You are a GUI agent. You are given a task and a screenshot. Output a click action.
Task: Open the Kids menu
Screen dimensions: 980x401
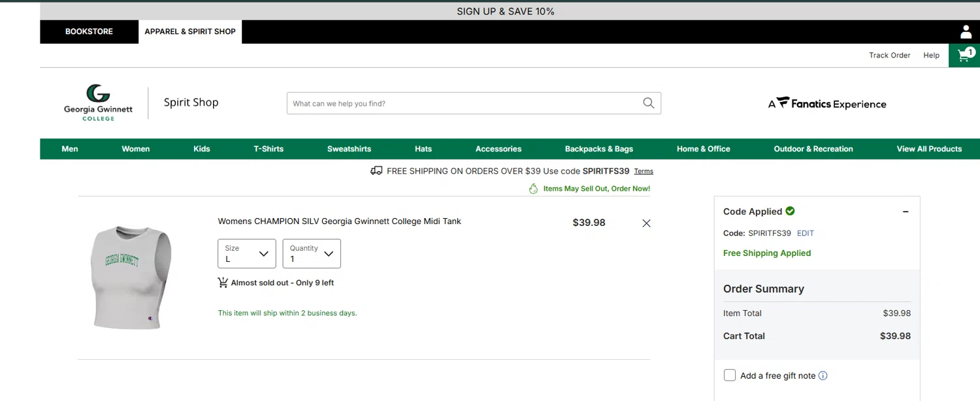pos(202,149)
